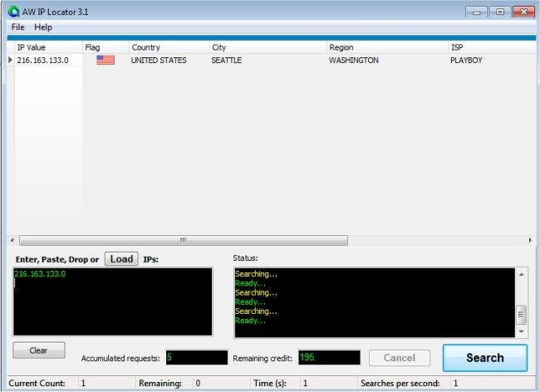This screenshot has width=540, height=392.
Task: Close the AW IP Locator window
Action: (523, 12)
